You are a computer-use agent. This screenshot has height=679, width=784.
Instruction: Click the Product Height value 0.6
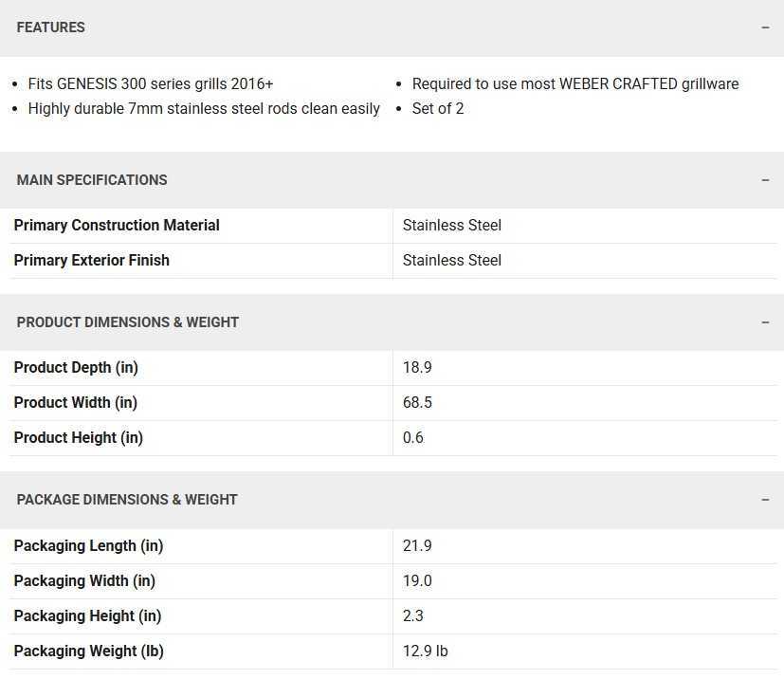pyautogui.click(x=413, y=438)
